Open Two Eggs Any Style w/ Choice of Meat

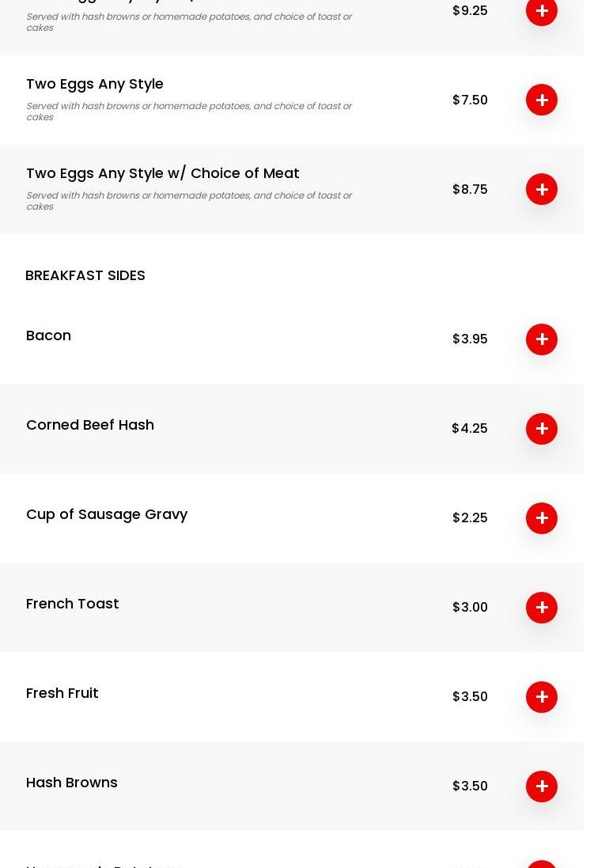pos(163,173)
